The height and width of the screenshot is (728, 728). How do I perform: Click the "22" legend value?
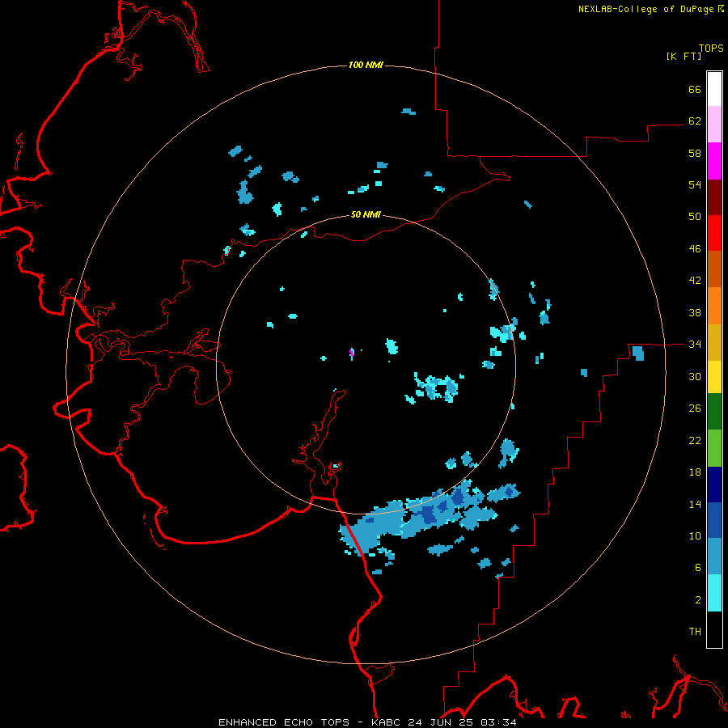coord(695,440)
